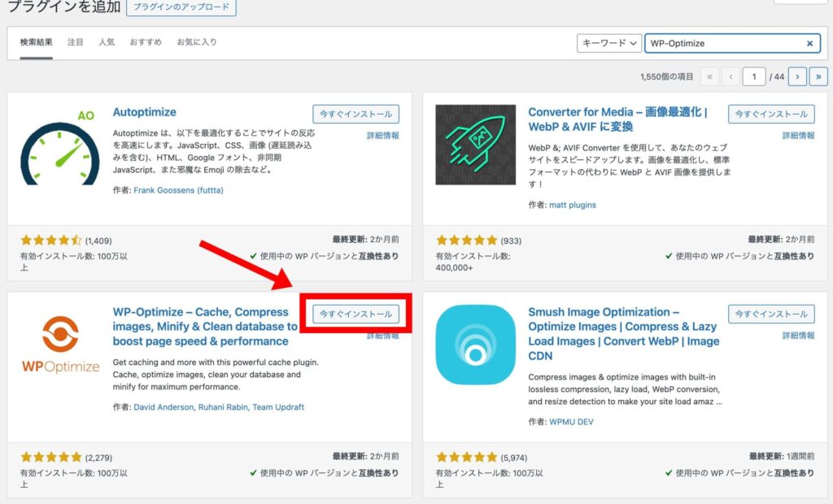Click 最終更新: 1週間前 on Smush card
The image size is (833, 504).
tap(782, 456)
